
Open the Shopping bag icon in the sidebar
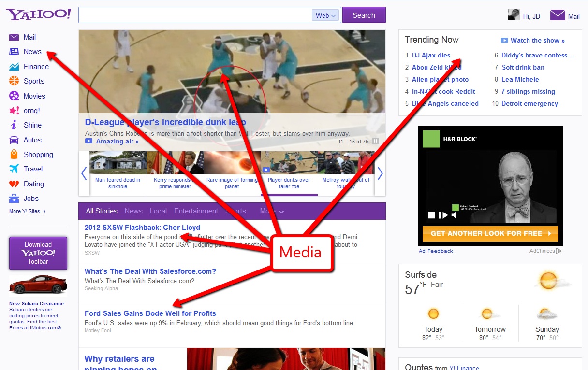[15, 154]
